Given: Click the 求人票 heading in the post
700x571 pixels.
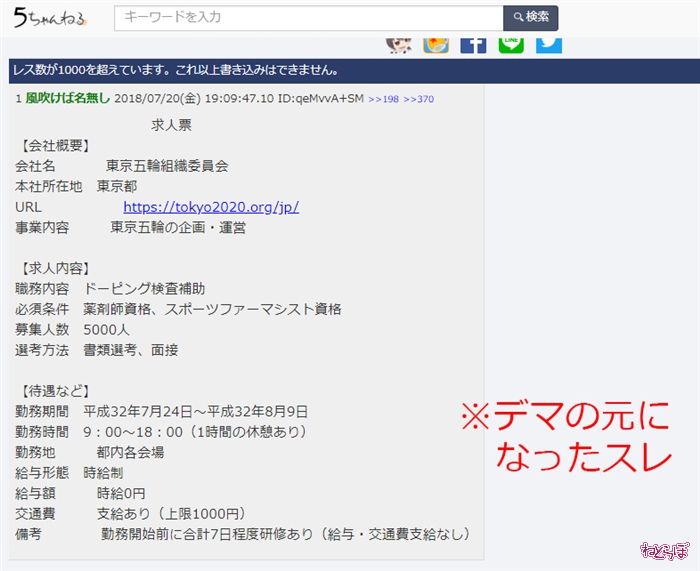Looking at the screenshot, I should point(171,125).
